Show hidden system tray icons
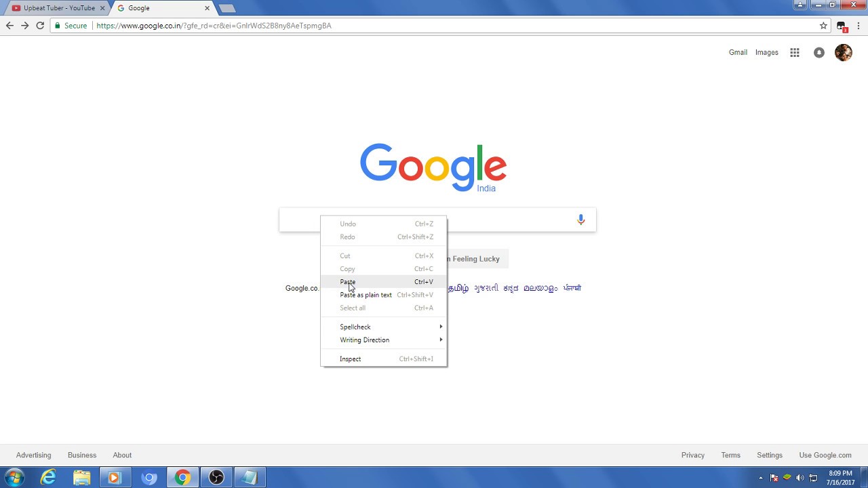Screen dimensions: 868x488 [760, 478]
